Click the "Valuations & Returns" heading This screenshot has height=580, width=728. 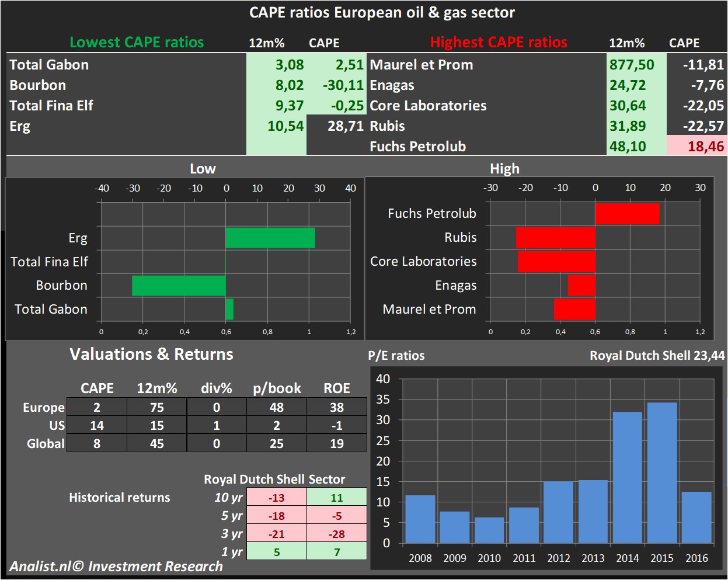point(151,355)
